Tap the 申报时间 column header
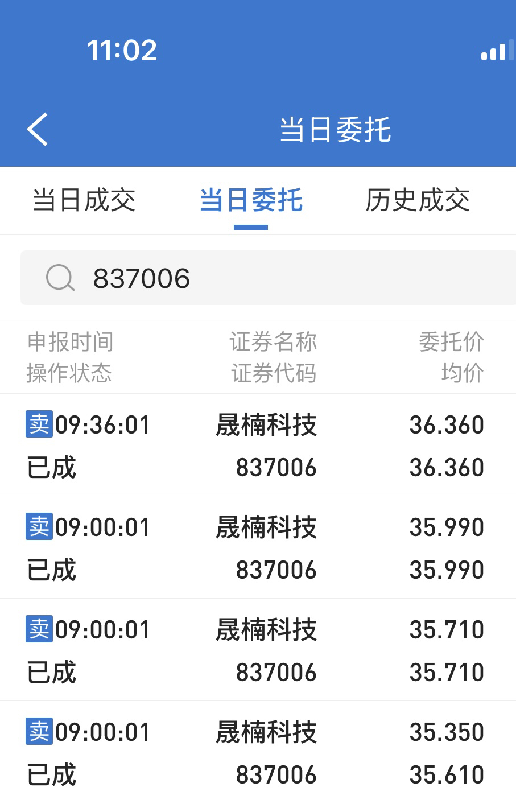Image resolution: width=516 pixels, height=812 pixels. point(71,342)
